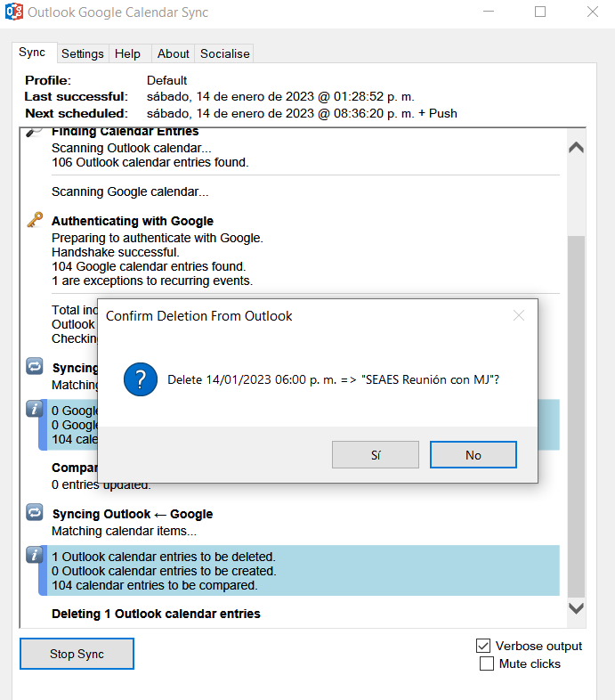Click the Last successful date and time value
This screenshot has height=700, width=615.
point(280,96)
